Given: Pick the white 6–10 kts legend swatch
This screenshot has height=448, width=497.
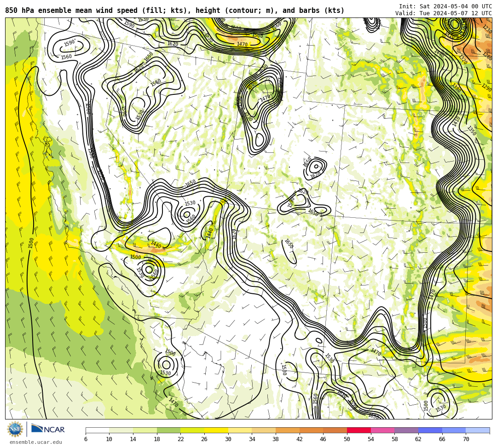Looking at the screenshot, I should tap(97, 430).
